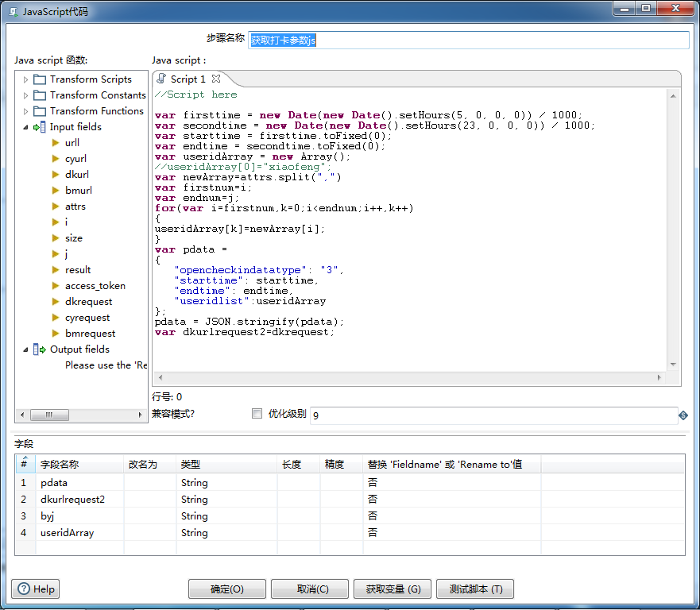Collapse the Input fields tree node
This screenshot has width=700, height=610.
click(x=25, y=127)
